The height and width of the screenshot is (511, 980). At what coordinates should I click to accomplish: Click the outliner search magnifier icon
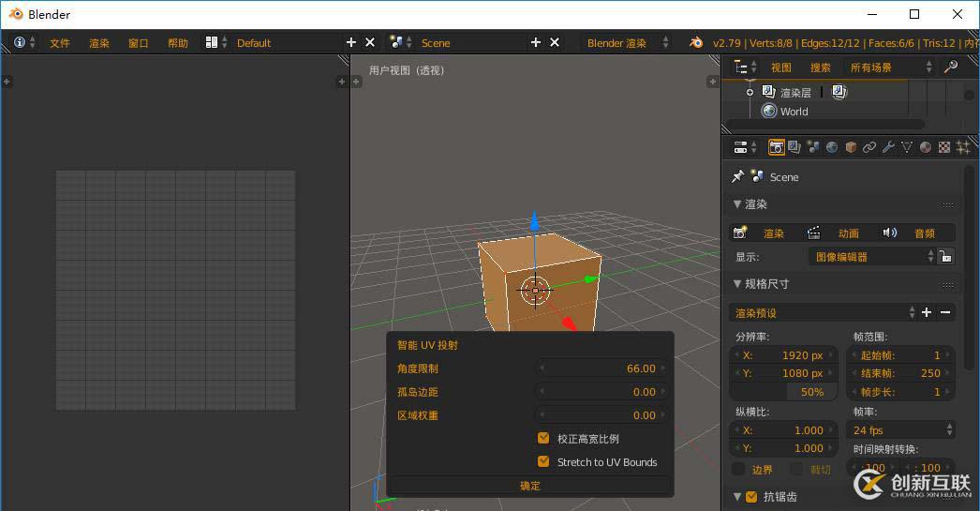951,67
